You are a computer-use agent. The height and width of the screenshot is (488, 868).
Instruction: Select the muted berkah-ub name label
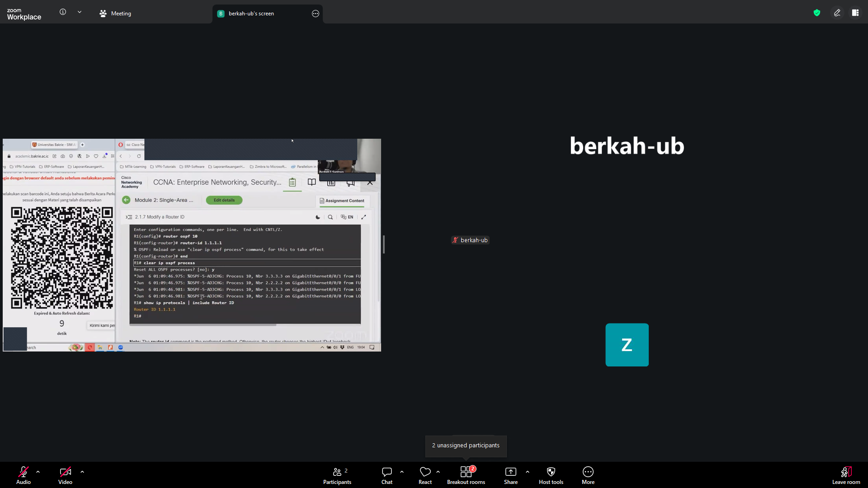click(x=470, y=240)
